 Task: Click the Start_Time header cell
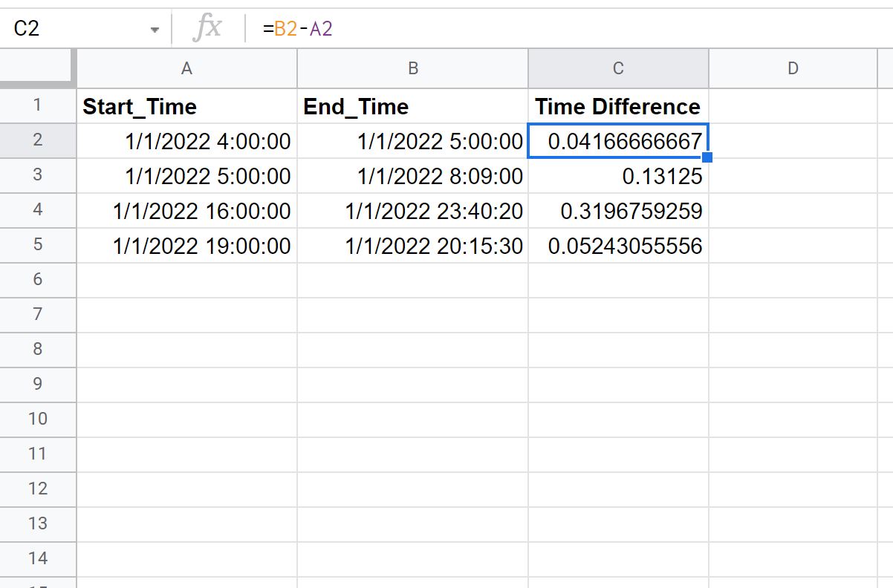(186, 106)
